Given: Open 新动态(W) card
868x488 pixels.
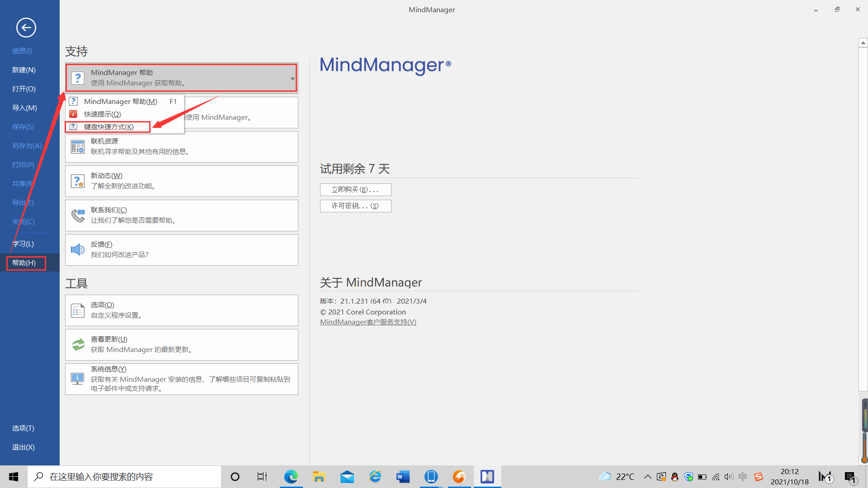Looking at the screenshot, I should (x=182, y=181).
